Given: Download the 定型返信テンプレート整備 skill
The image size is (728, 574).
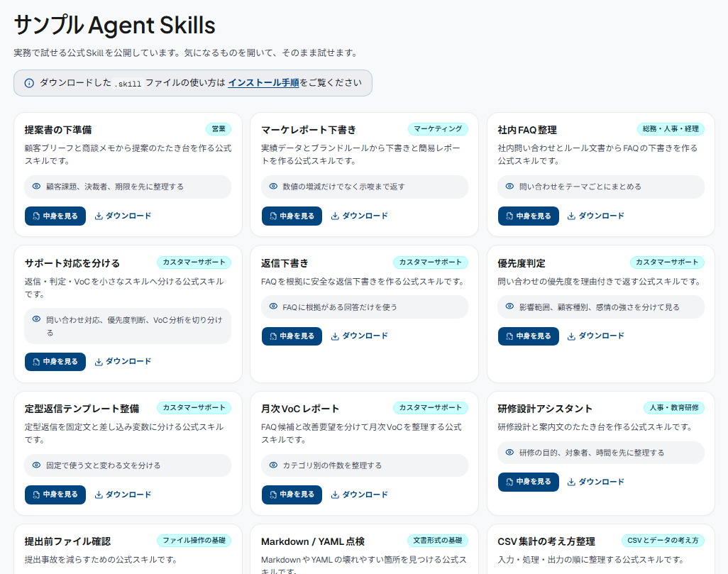Looking at the screenshot, I should tap(123, 495).
